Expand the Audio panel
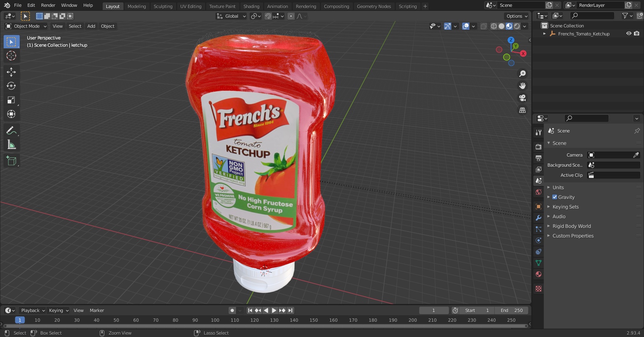 click(x=559, y=217)
